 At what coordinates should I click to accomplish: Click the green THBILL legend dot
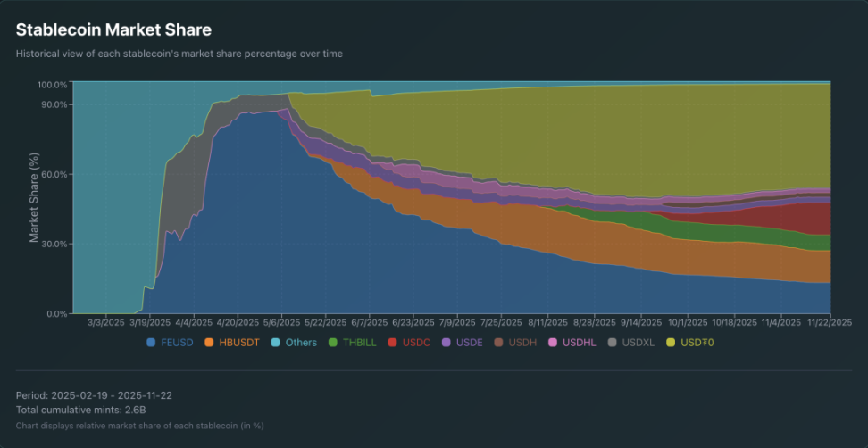click(x=333, y=342)
